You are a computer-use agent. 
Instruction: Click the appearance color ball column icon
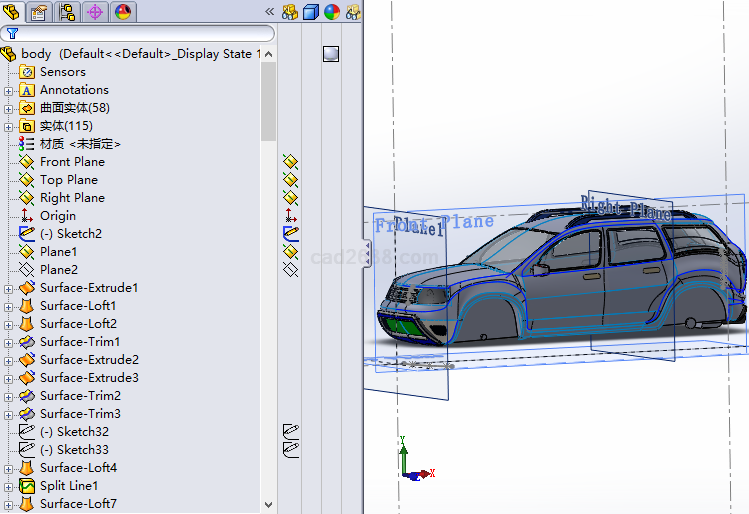click(x=331, y=12)
